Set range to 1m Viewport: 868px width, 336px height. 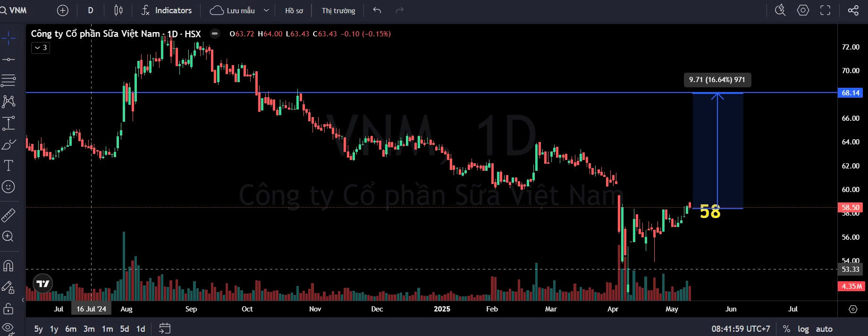[x=107, y=329]
